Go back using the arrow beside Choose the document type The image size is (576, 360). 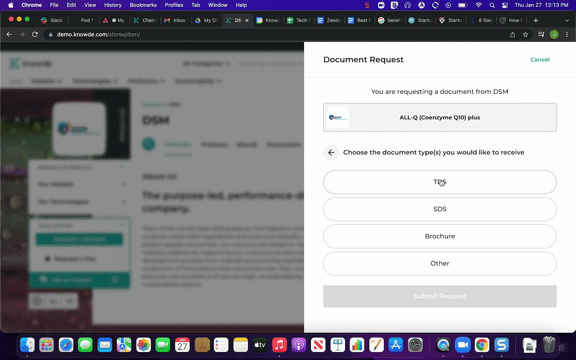pyautogui.click(x=331, y=152)
